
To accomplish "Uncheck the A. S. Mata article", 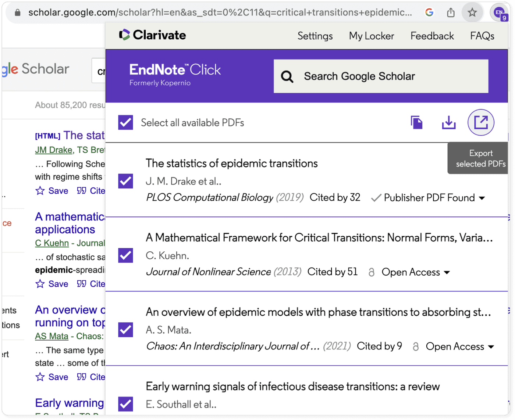I will coord(125,330).
